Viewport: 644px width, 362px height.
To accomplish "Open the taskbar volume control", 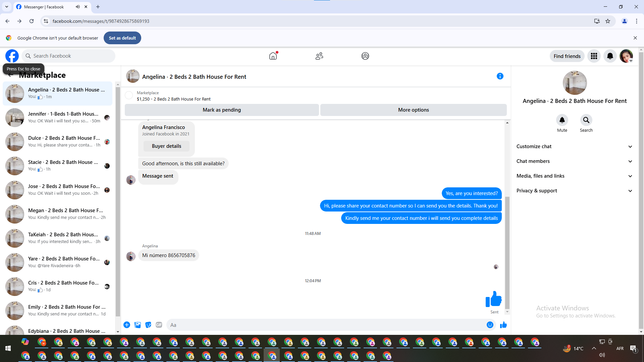I will [602, 355].
